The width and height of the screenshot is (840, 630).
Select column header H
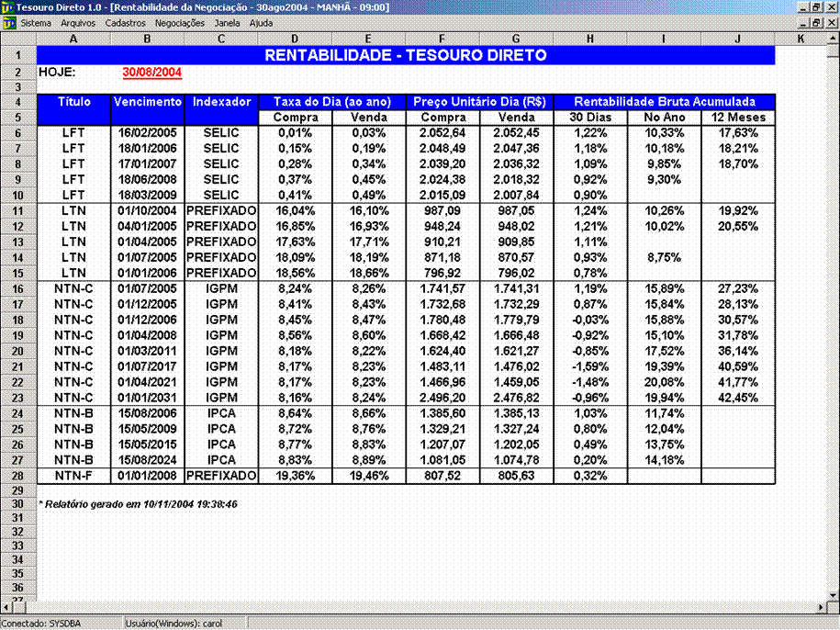pyautogui.click(x=590, y=39)
